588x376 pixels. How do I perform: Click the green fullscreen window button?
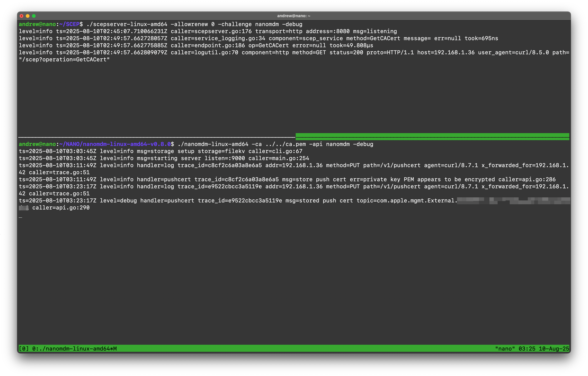pos(34,16)
